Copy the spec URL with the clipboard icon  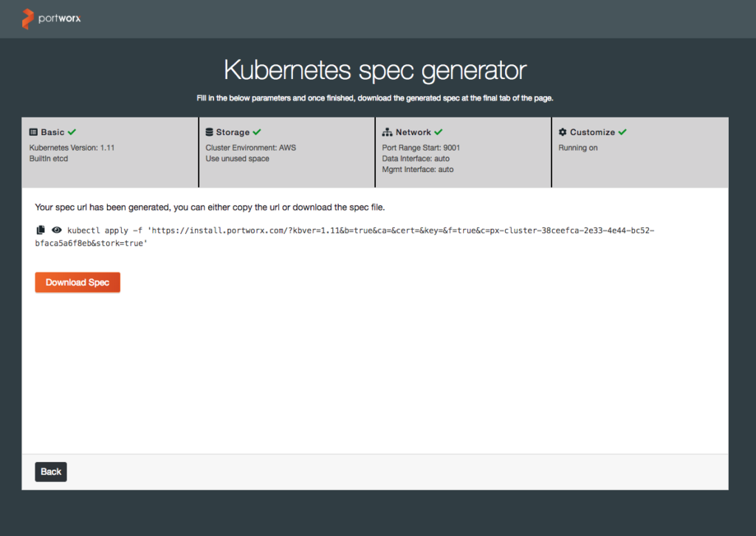pos(41,230)
